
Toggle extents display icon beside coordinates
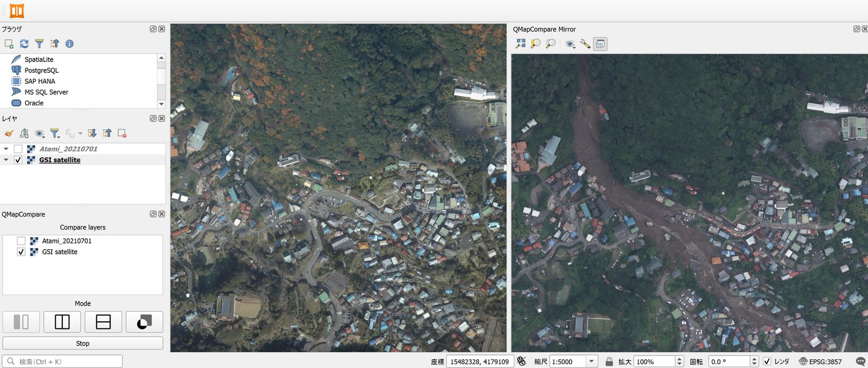[521, 361]
